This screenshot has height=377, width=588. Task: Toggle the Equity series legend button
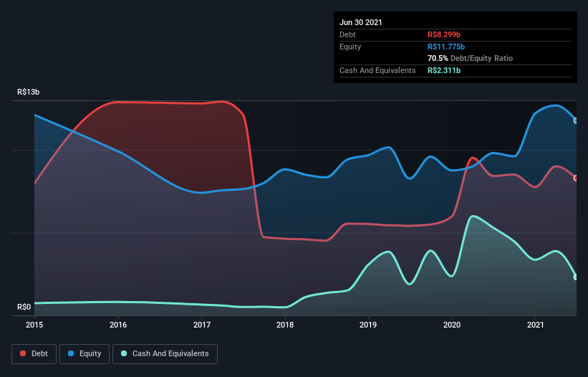[x=85, y=354]
